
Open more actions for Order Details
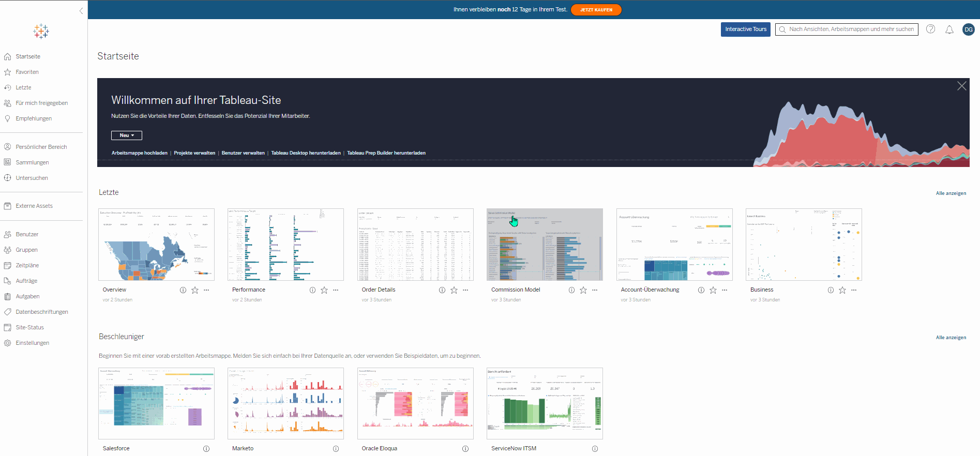pos(465,290)
